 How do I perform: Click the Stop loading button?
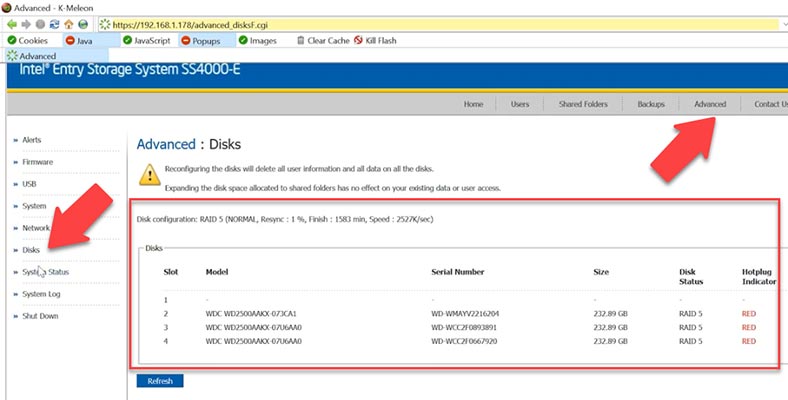40,24
